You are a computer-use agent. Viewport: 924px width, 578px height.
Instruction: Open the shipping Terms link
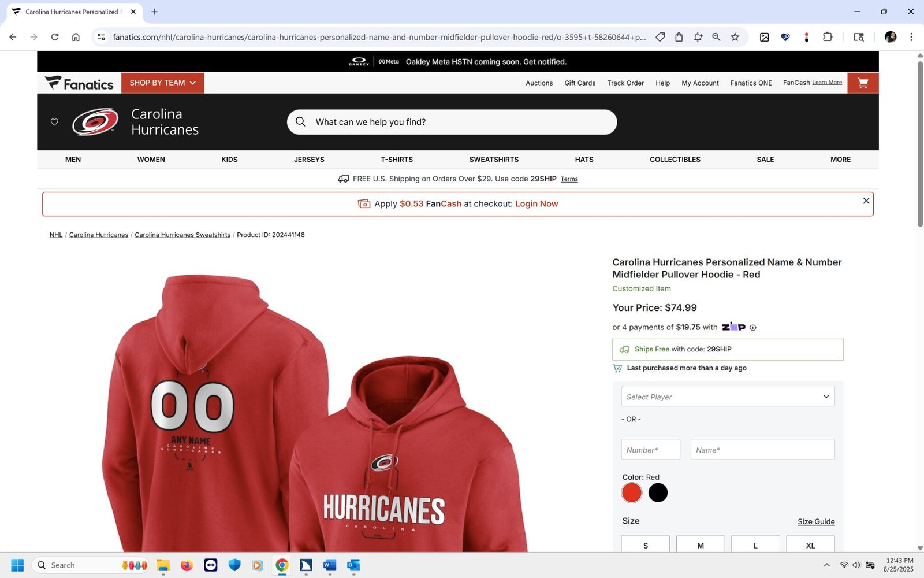point(569,179)
